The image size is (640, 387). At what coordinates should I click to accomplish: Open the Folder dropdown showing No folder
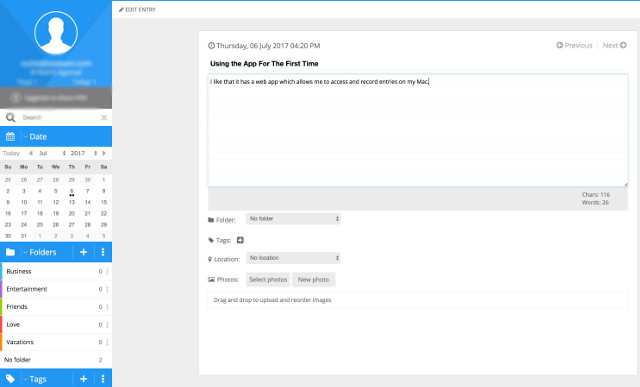[x=293, y=219]
